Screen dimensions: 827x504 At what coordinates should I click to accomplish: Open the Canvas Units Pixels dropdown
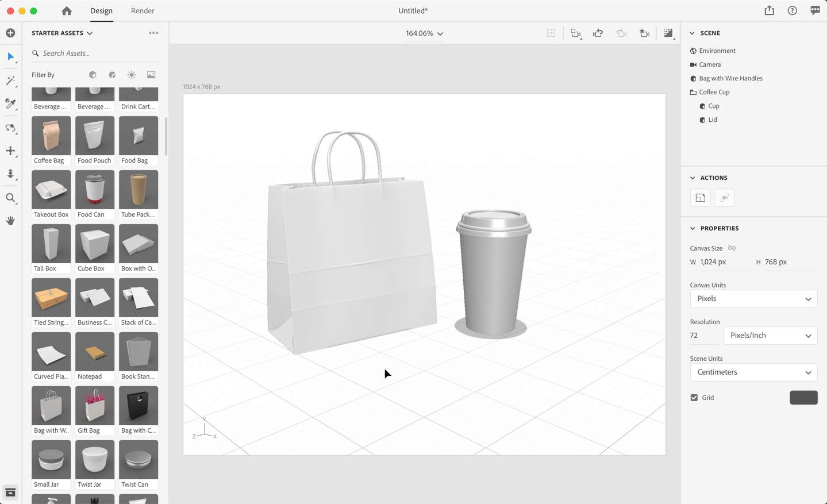(753, 299)
